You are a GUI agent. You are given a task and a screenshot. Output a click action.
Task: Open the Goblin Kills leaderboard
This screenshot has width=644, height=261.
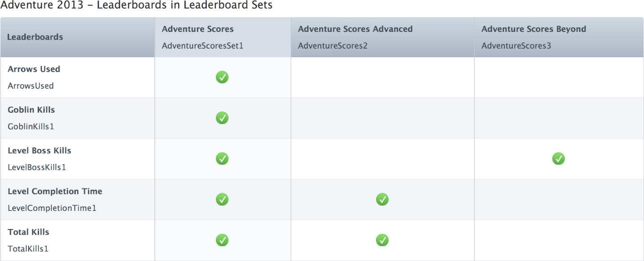pos(31,110)
